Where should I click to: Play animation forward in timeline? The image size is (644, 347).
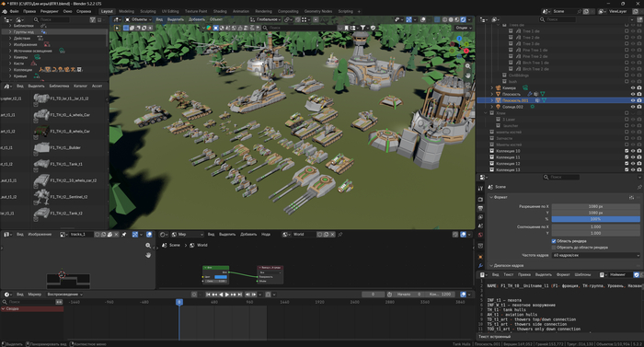pos(226,295)
